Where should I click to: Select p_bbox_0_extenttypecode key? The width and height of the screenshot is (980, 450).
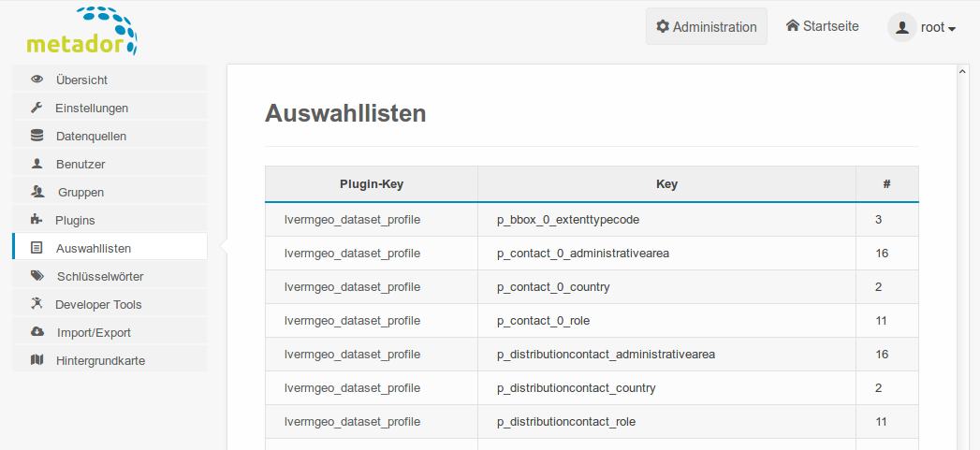pos(568,219)
